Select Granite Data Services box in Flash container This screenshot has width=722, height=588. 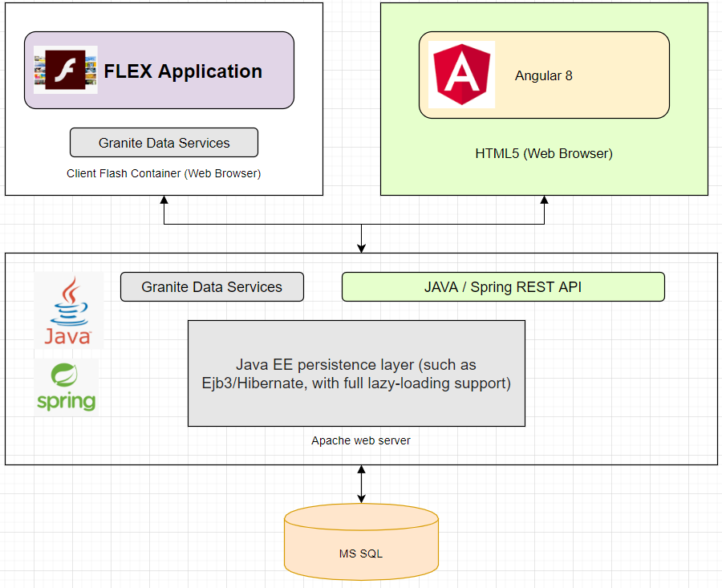pos(164,143)
